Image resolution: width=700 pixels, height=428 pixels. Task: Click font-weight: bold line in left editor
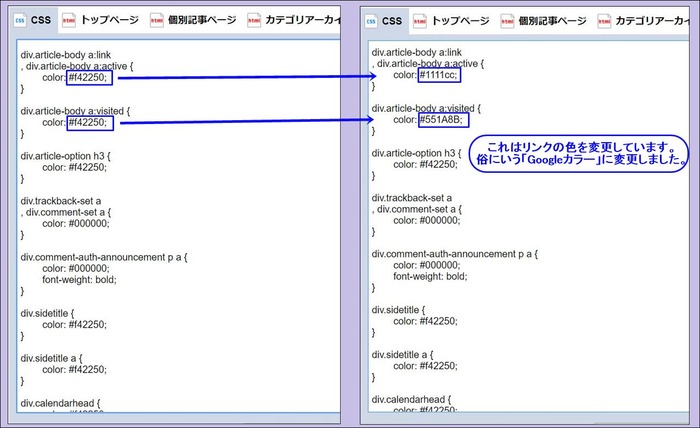[x=79, y=280]
